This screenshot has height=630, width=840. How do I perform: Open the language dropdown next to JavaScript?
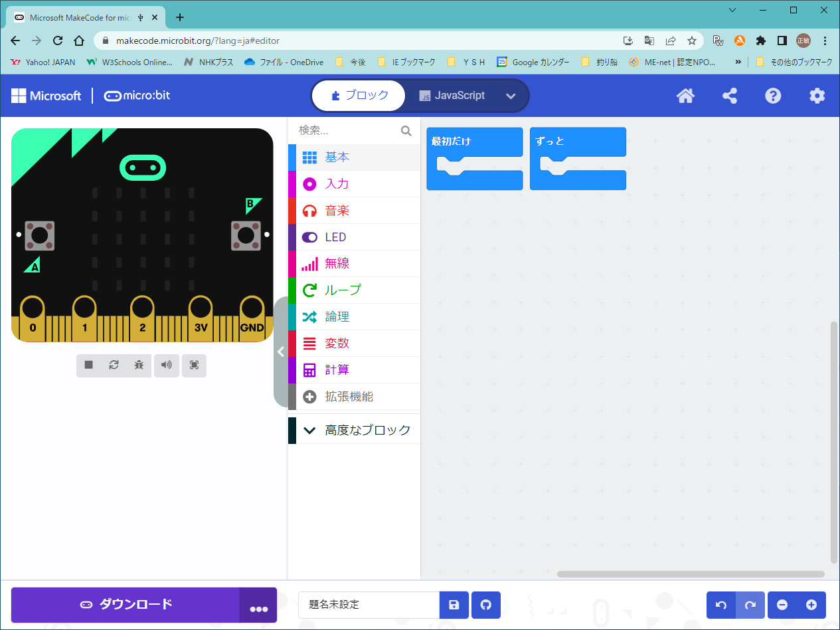[x=511, y=96]
